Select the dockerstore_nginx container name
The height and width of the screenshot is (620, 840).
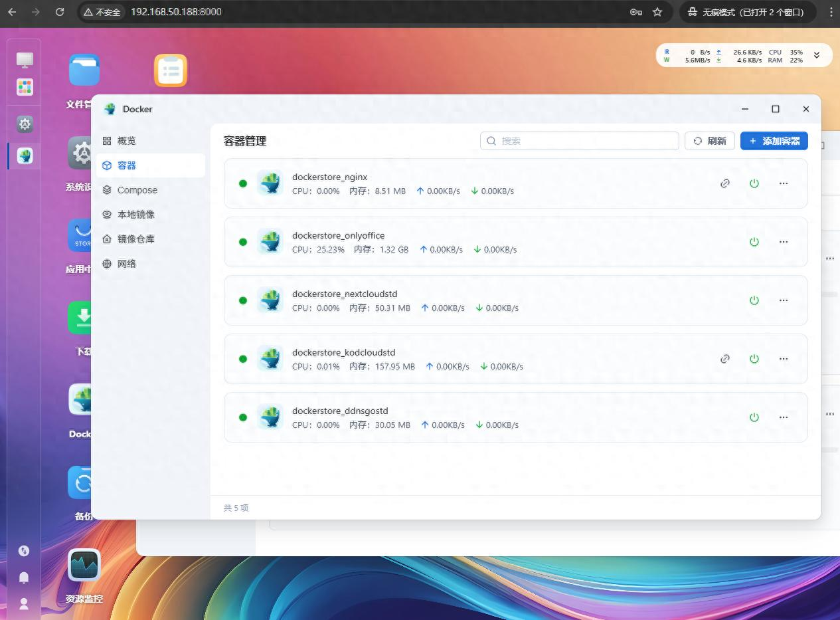coord(330,177)
